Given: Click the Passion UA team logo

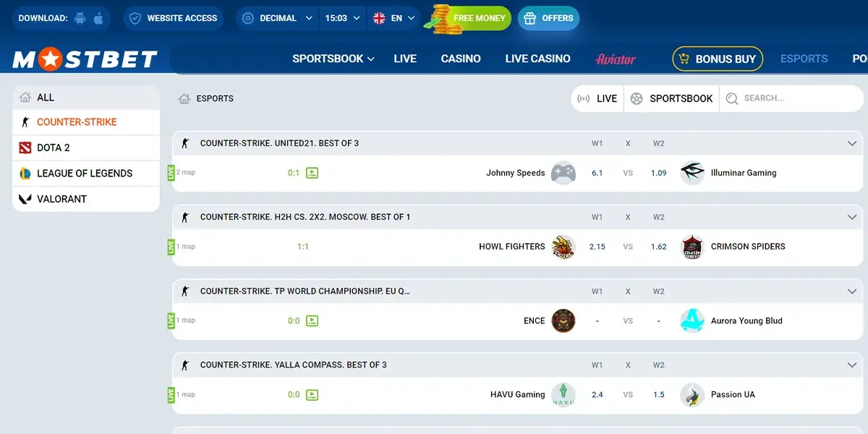Looking at the screenshot, I should [x=692, y=395].
